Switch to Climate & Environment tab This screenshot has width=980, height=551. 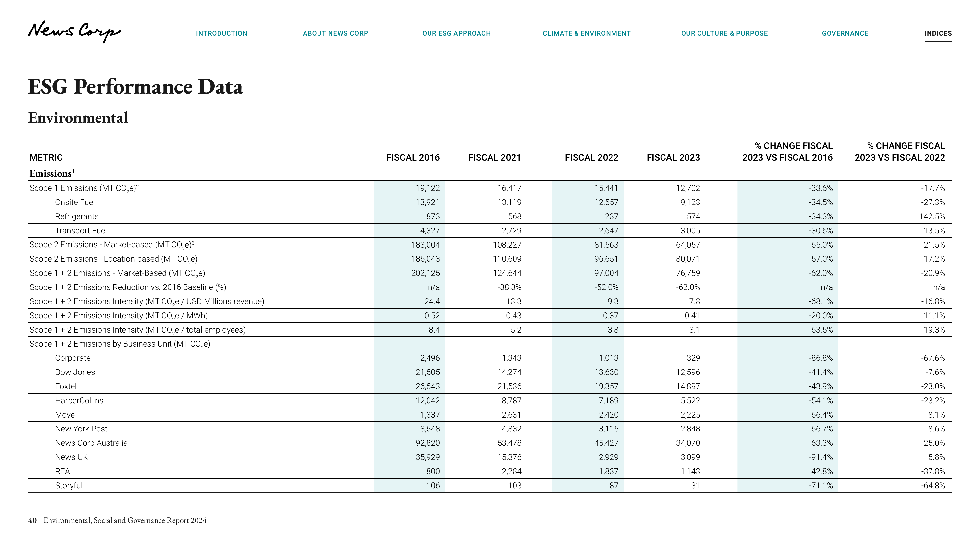coord(587,34)
